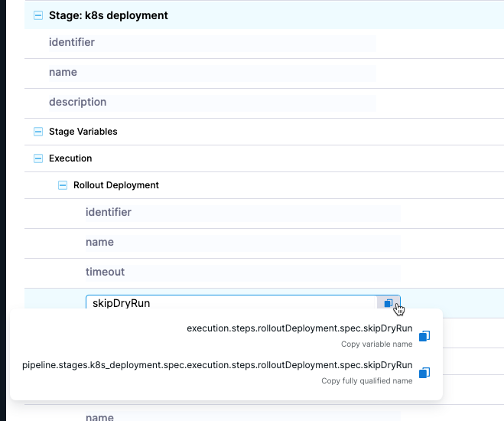Click the blue Copy fully qualified name icon

[x=425, y=372]
